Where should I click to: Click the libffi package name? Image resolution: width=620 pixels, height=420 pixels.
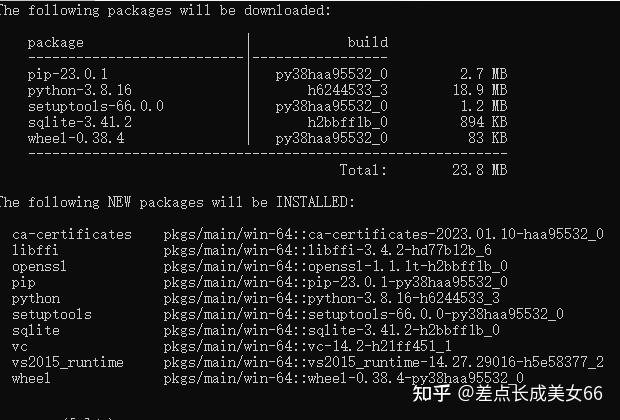click(x=35, y=250)
